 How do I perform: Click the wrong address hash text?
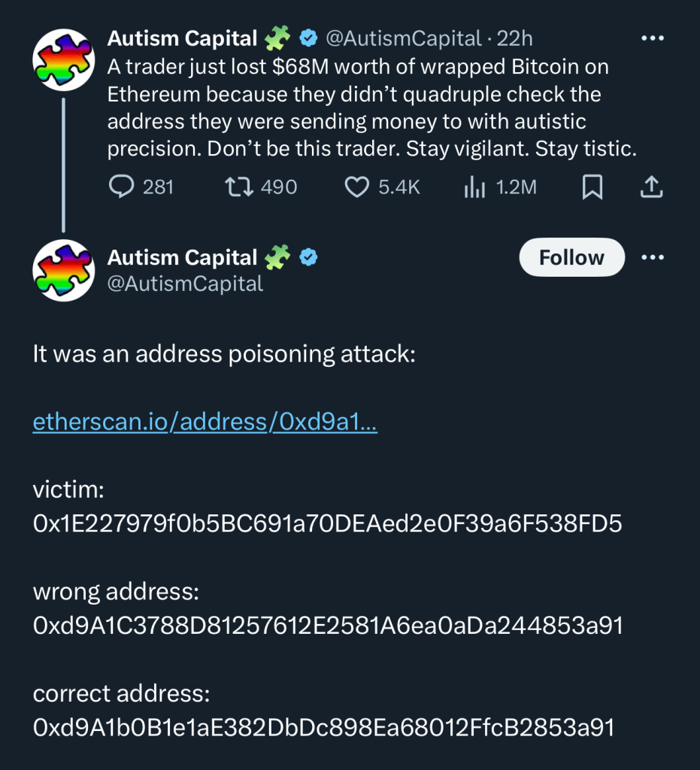328,626
